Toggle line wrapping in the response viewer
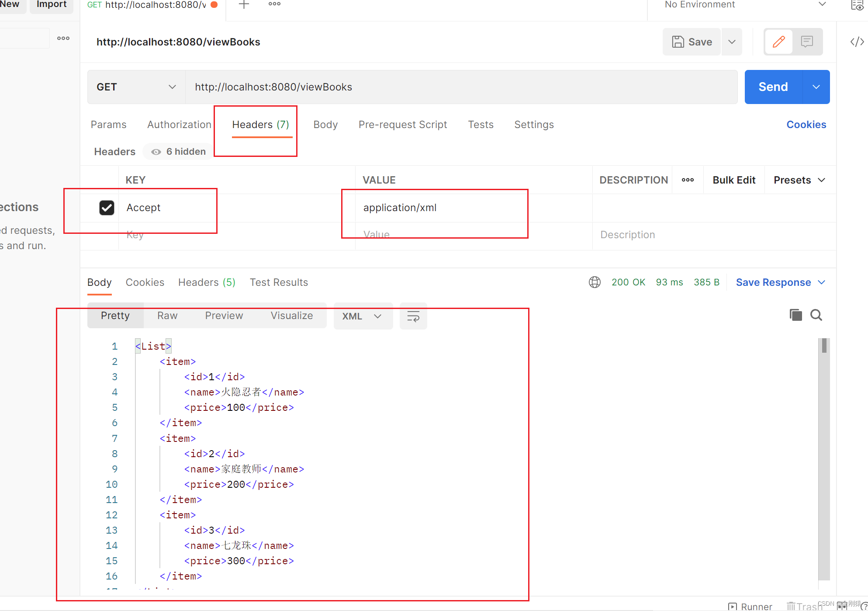The height and width of the screenshot is (611, 868). click(x=413, y=316)
